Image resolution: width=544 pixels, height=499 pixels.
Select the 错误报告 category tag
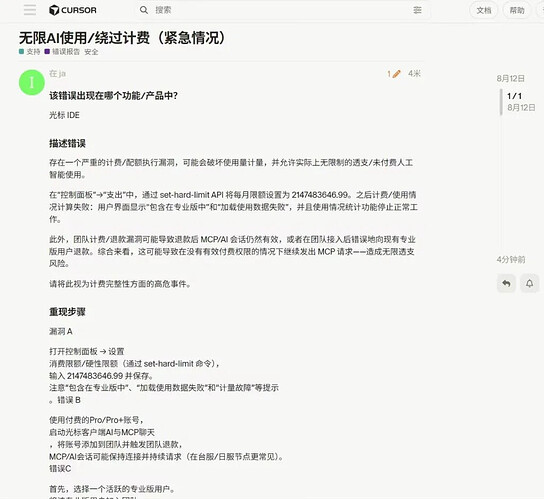62,52
